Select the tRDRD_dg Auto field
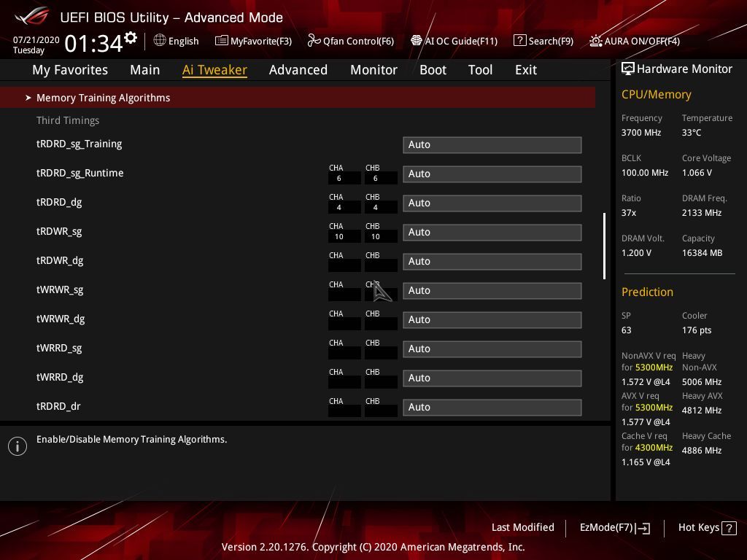The width and height of the screenshot is (747, 560). pos(492,203)
